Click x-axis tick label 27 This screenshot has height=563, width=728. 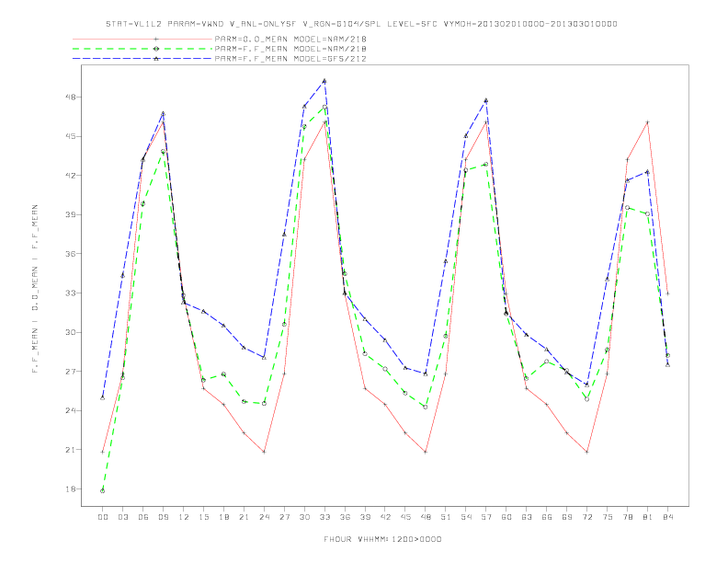click(x=284, y=517)
